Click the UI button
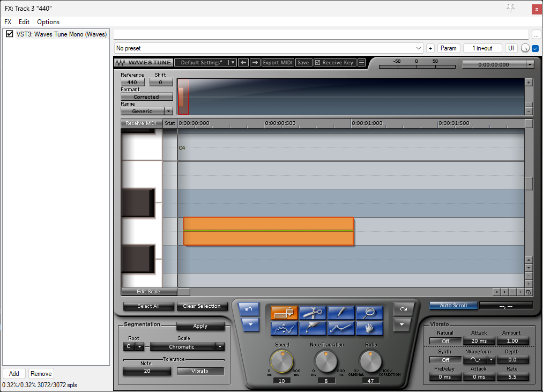 (511, 48)
